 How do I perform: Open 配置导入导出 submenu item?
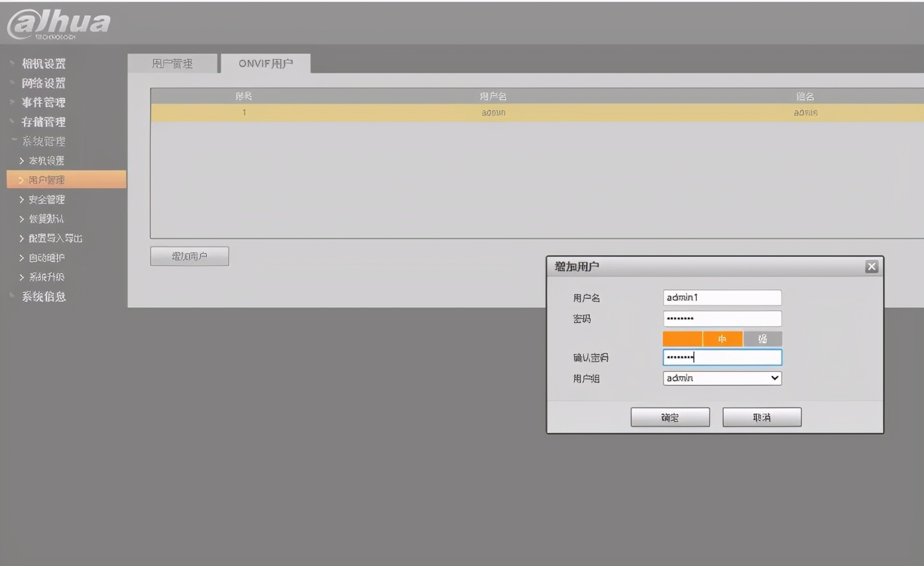[55, 238]
